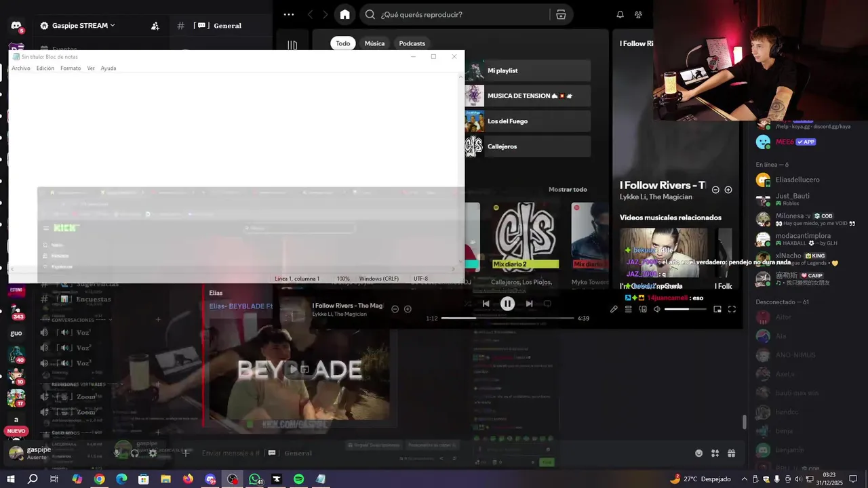Open Discord direct messages home icon
This screenshot has width=868, height=488.
(16, 26)
